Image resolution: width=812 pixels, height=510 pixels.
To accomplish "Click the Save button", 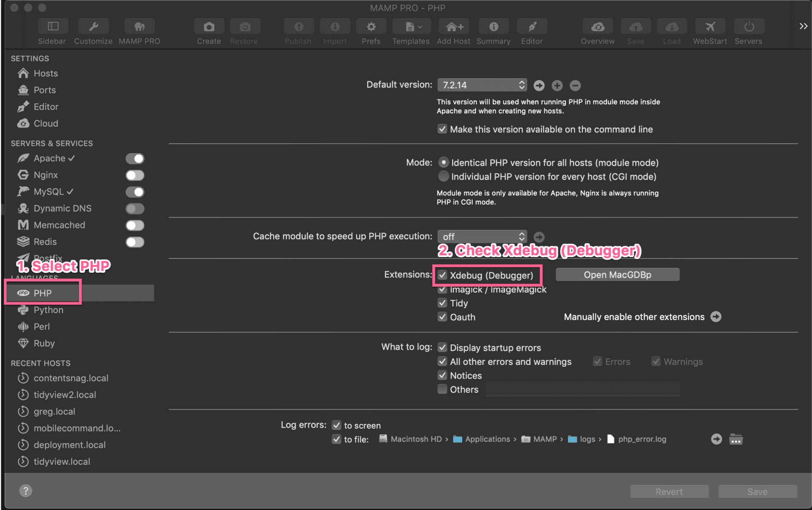I will coord(757,491).
